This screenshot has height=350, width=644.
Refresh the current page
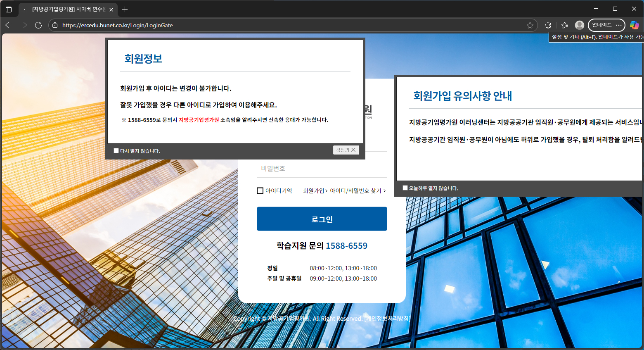pyautogui.click(x=38, y=25)
